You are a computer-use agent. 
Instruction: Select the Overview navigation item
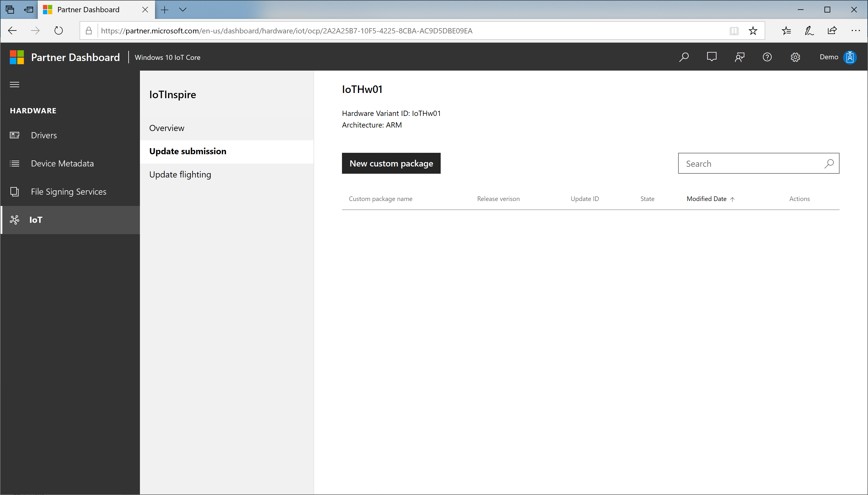point(166,128)
